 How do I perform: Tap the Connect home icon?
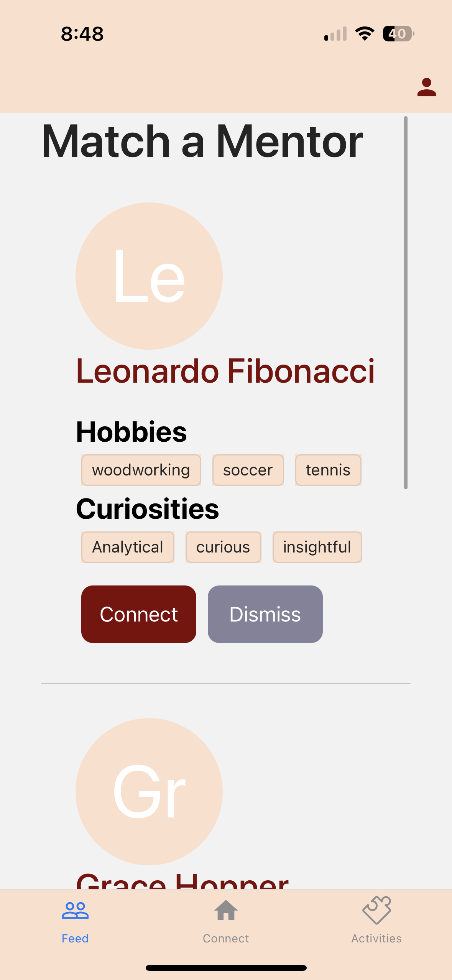click(x=226, y=910)
